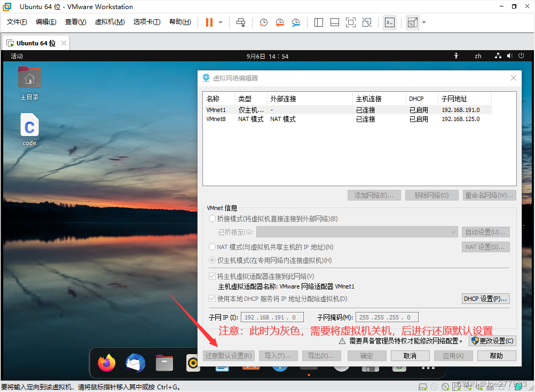This screenshot has height=392, width=535.
Task: Select the VMnet8 row in the network list
Action: 347,119
